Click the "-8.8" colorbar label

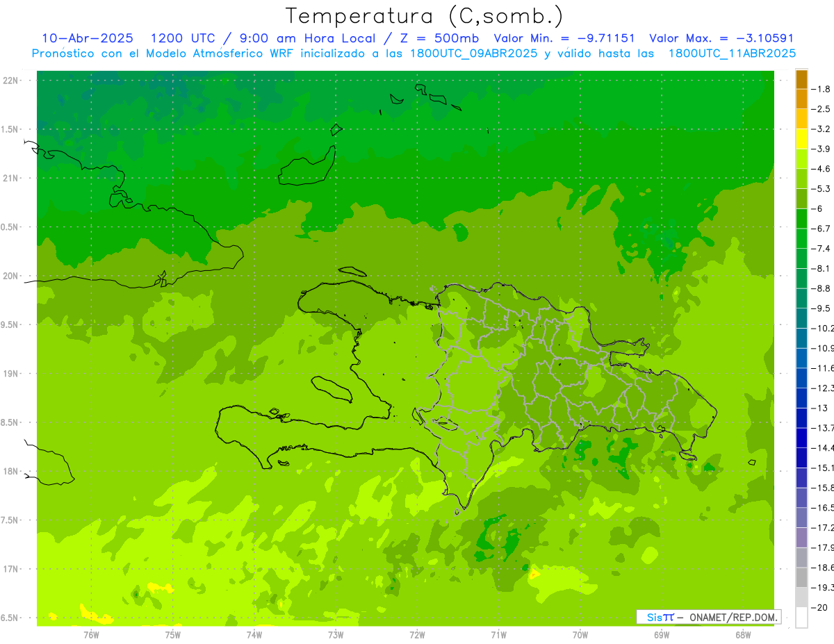click(821, 288)
